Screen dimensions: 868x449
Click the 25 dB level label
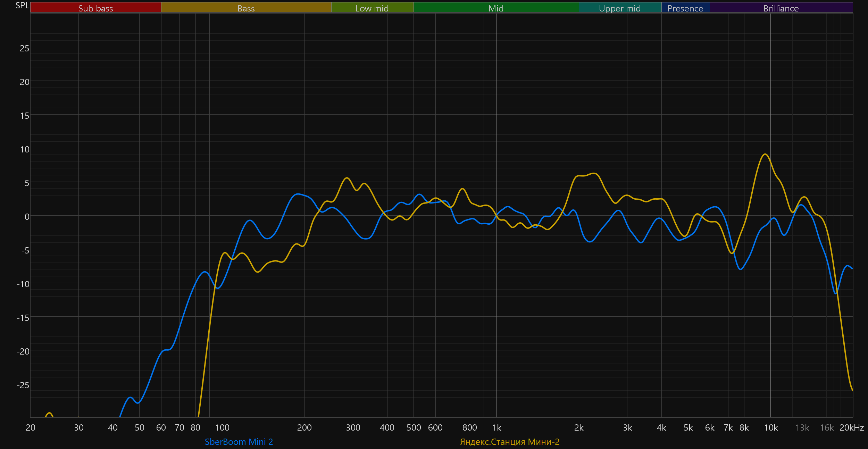click(24, 48)
